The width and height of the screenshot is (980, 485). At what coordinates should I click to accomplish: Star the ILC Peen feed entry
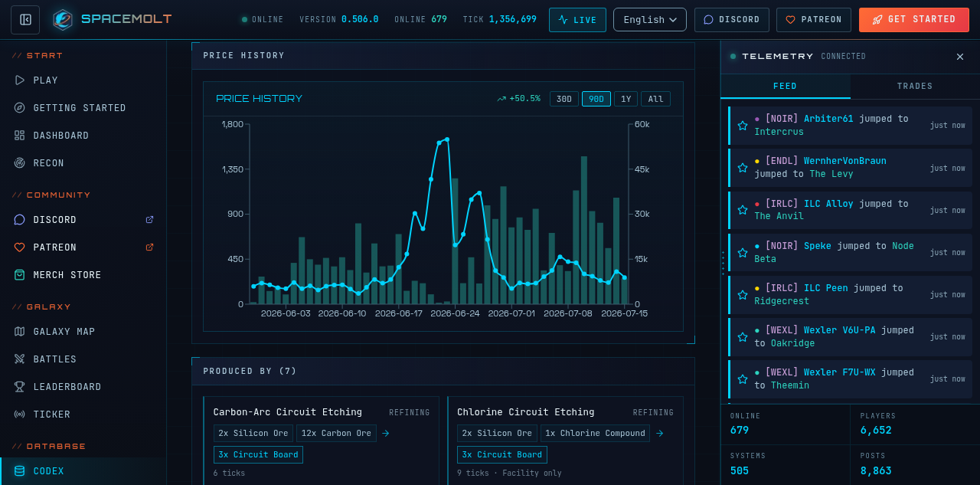[742, 294]
